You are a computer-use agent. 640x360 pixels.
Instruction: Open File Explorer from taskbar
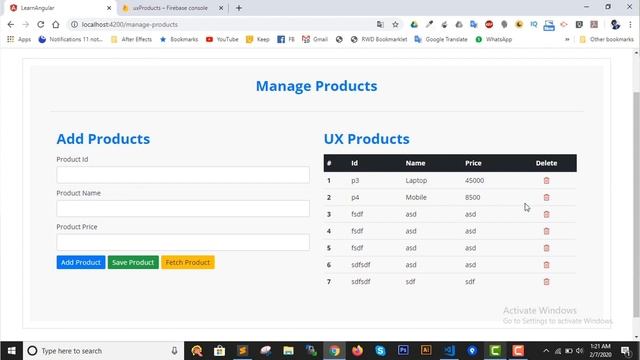point(288,351)
